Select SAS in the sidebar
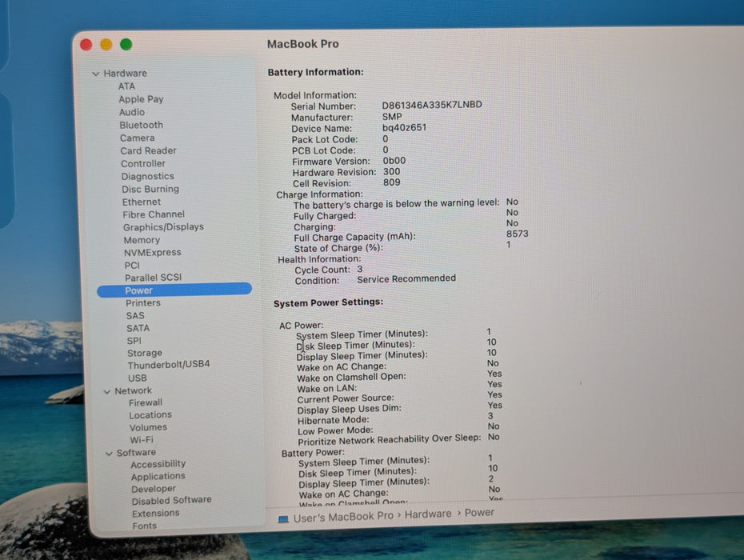Image resolution: width=744 pixels, height=560 pixels. coord(135,315)
